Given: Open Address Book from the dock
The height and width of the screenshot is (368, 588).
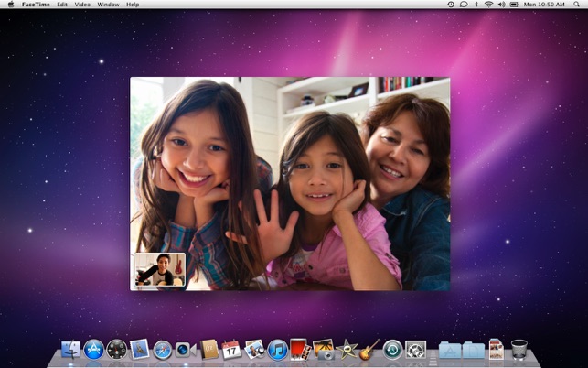Looking at the screenshot, I should [x=209, y=349].
